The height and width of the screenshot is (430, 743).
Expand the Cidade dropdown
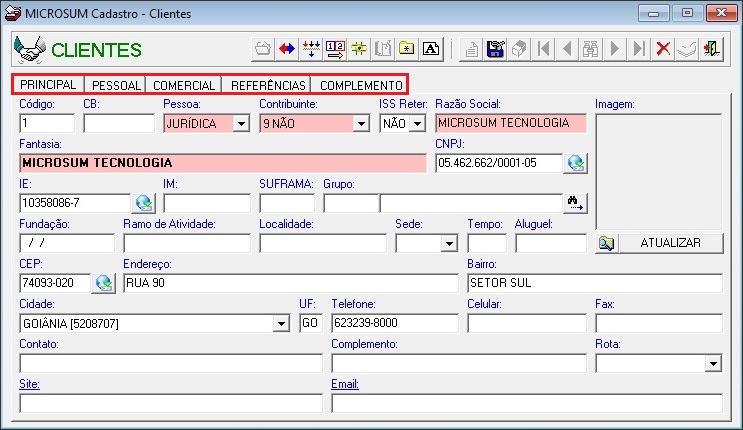click(x=281, y=324)
